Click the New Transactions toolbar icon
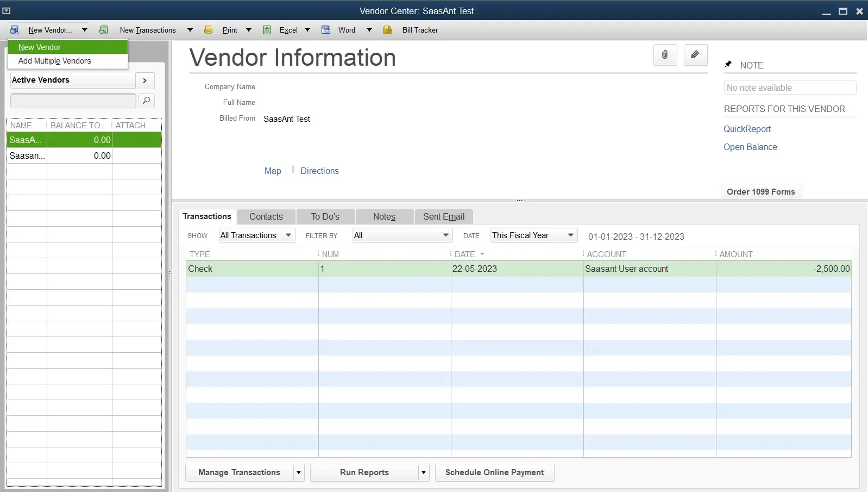 pos(104,30)
